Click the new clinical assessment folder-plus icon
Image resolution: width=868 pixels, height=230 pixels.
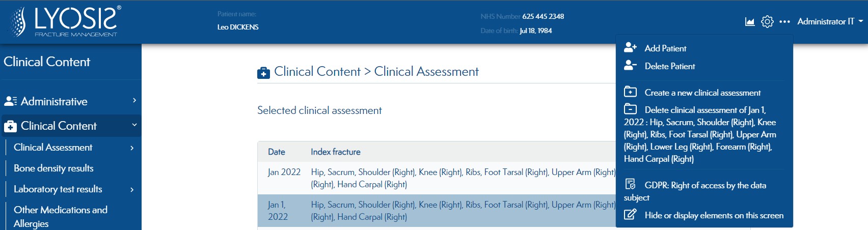point(630,92)
